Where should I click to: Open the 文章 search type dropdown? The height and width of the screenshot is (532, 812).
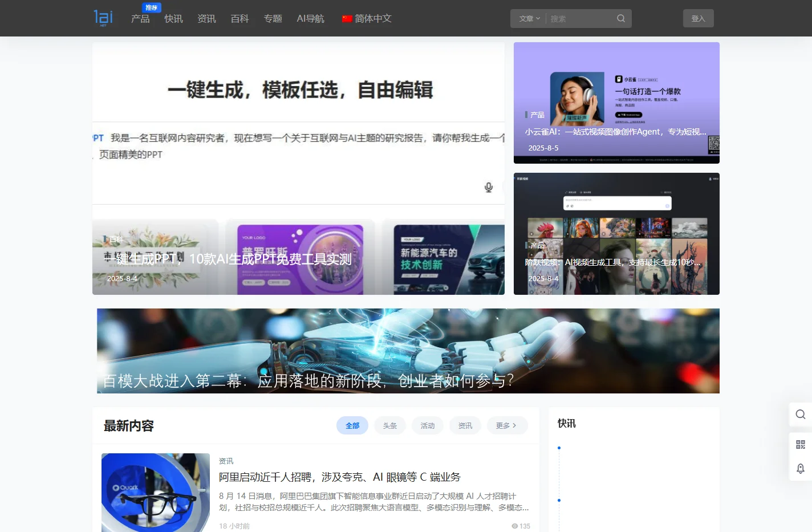[x=529, y=19]
